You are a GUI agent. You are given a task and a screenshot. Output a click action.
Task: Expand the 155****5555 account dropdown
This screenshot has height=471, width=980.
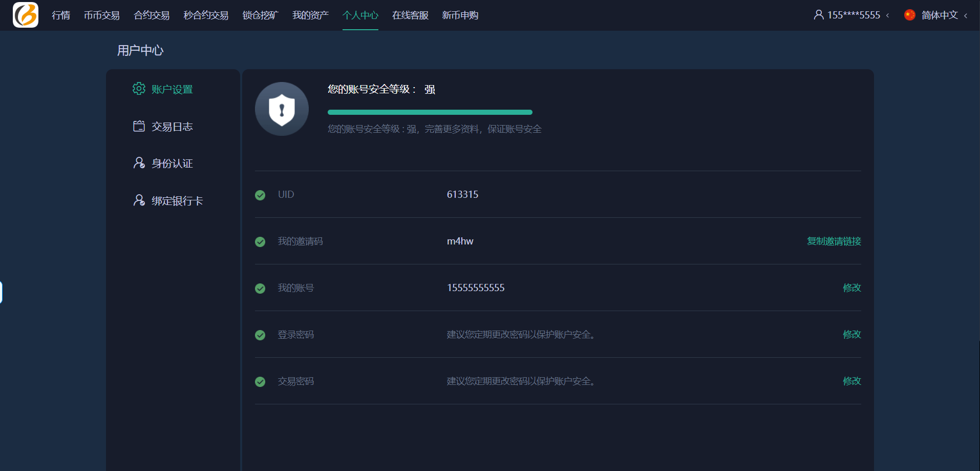(x=854, y=15)
